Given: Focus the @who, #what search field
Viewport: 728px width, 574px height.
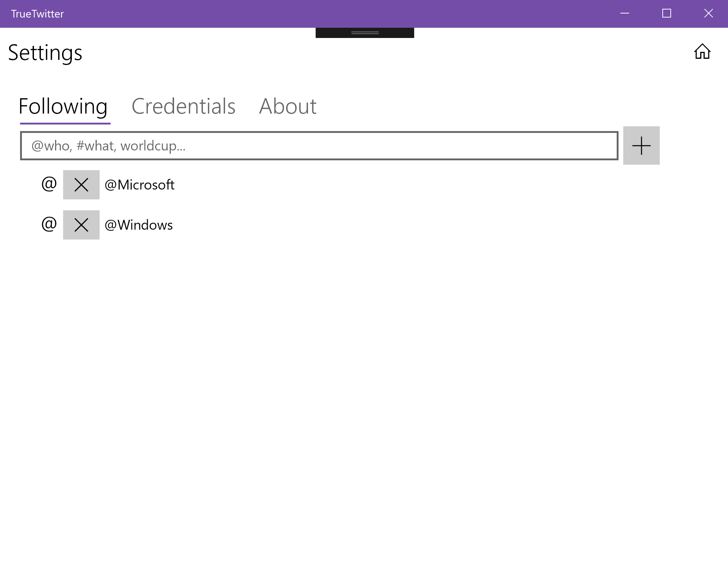Looking at the screenshot, I should (x=319, y=146).
